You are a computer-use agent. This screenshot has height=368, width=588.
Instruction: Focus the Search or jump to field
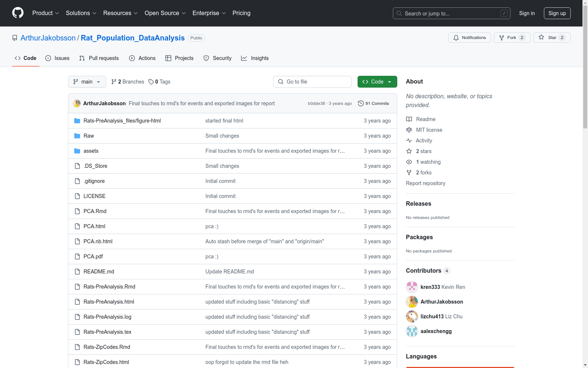[452, 13]
